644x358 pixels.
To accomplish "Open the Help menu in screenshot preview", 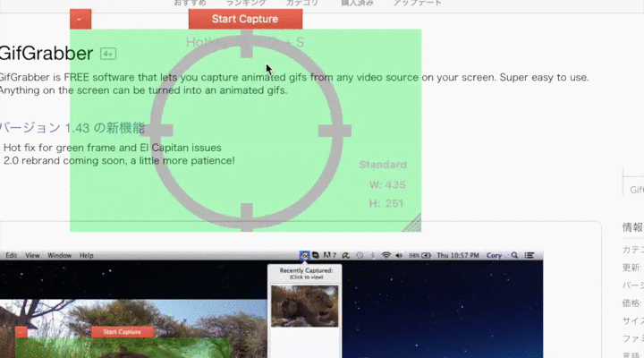I will point(86,255).
